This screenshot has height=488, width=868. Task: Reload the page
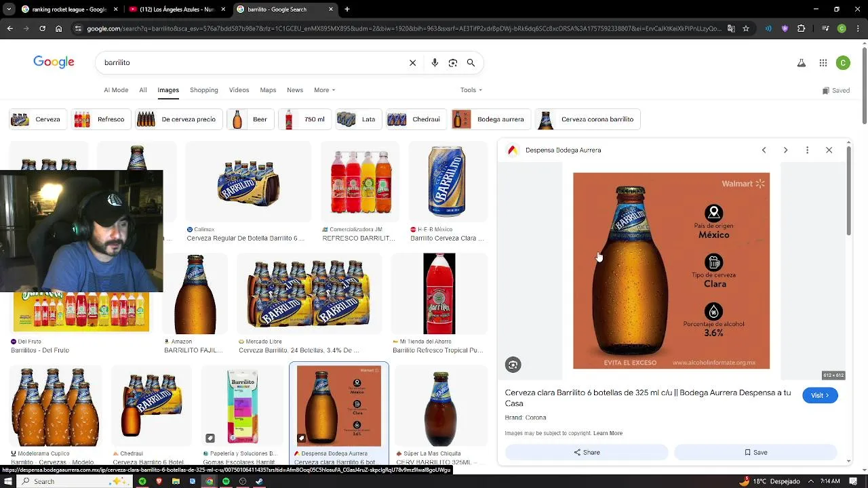[x=42, y=28]
